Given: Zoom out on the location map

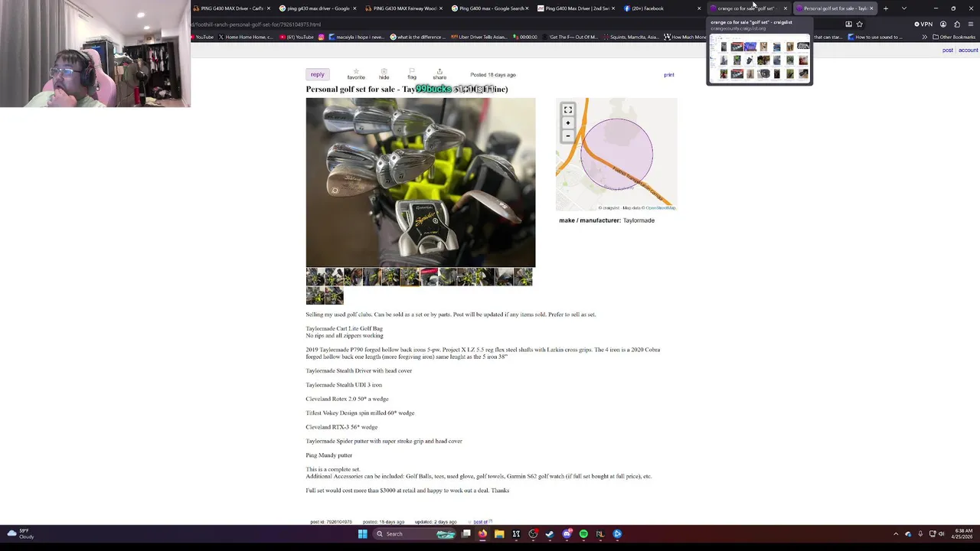Looking at the screenshot, I should pyautogui.click(x=568, y=135).
